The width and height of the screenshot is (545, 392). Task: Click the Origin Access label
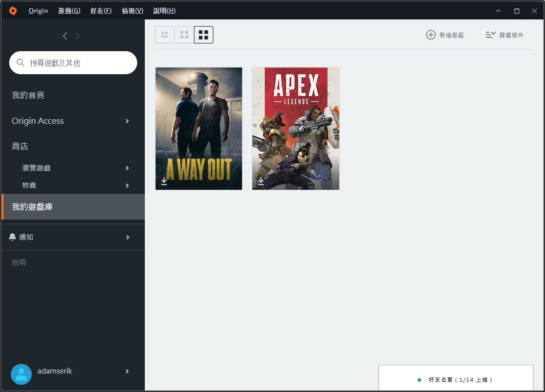click(x=38, y=121)
